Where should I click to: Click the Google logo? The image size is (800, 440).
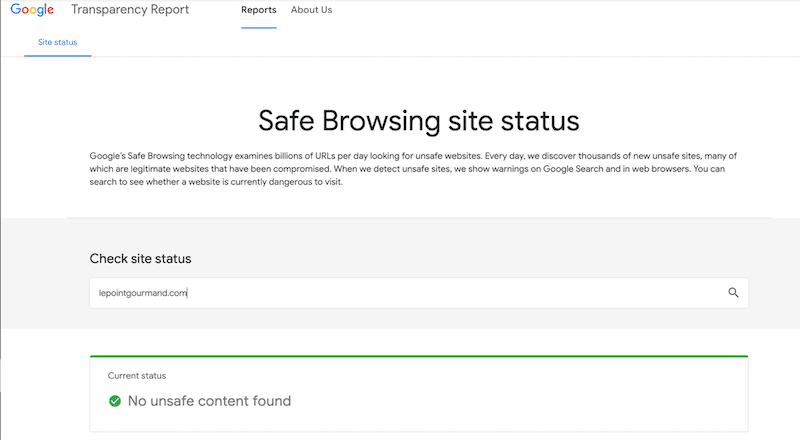[x=33, y=11]
